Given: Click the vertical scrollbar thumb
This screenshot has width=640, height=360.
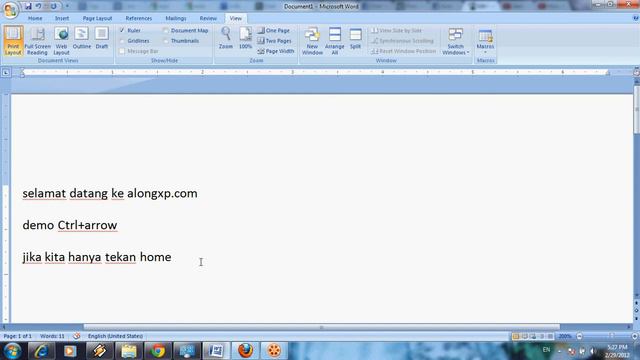Looking at the screenshot, I should 636,108.
